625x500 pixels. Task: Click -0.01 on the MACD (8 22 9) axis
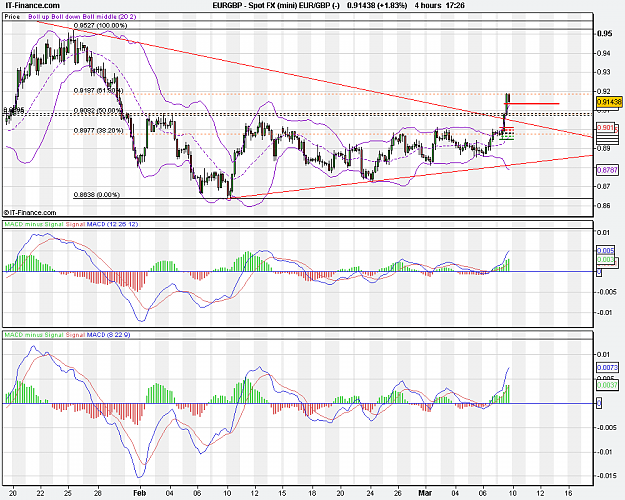(x=605, y=452)
